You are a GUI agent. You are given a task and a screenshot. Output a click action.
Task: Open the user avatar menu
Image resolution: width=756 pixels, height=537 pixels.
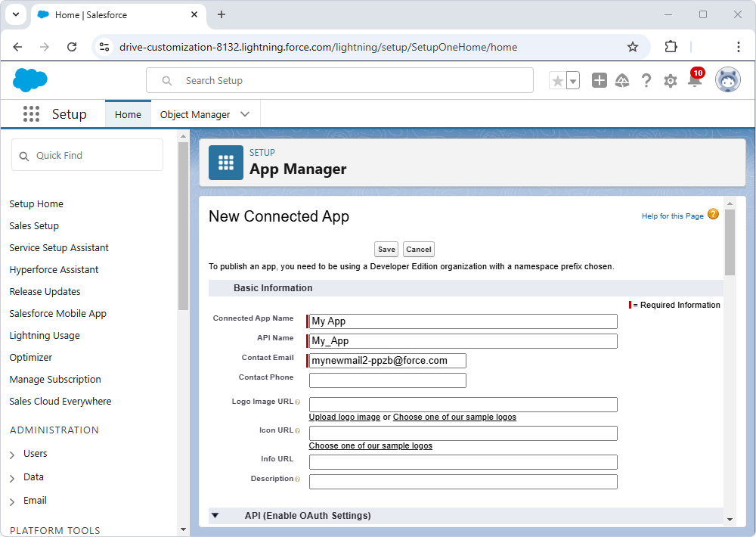(727, 80)
